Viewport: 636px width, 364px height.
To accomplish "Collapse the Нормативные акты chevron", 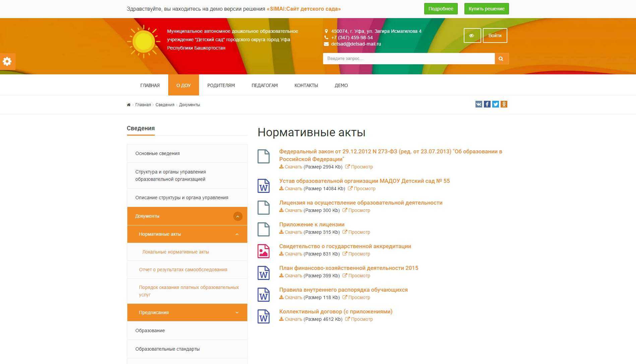I will click(237, 234).
